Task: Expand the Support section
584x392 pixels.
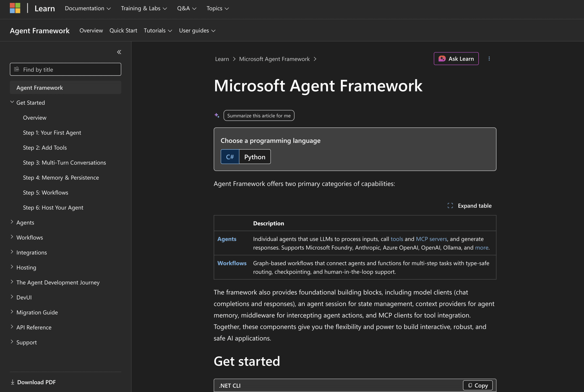Action: click(x=12, y=342)
